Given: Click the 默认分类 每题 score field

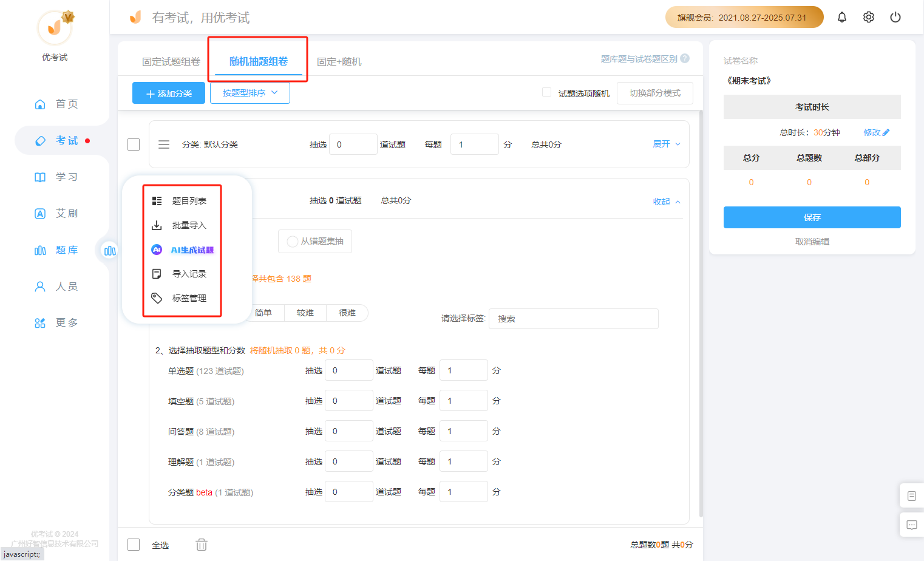Looking at the screenshot, I should pos(475,144).
